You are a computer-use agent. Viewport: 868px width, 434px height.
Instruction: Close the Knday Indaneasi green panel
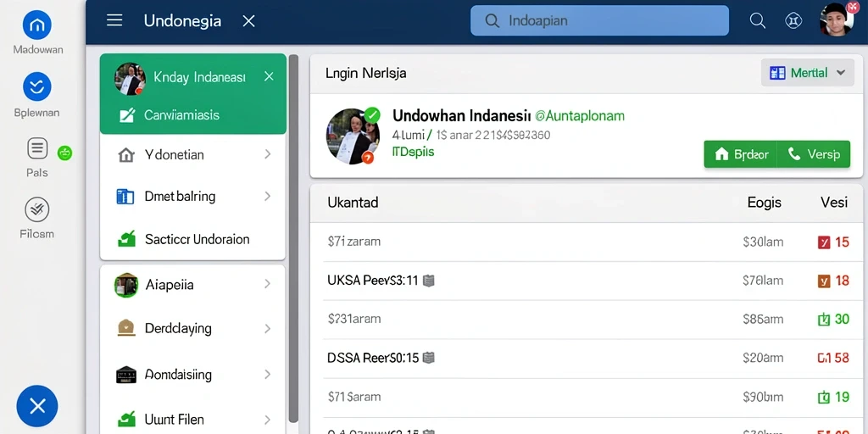[269, 76]
